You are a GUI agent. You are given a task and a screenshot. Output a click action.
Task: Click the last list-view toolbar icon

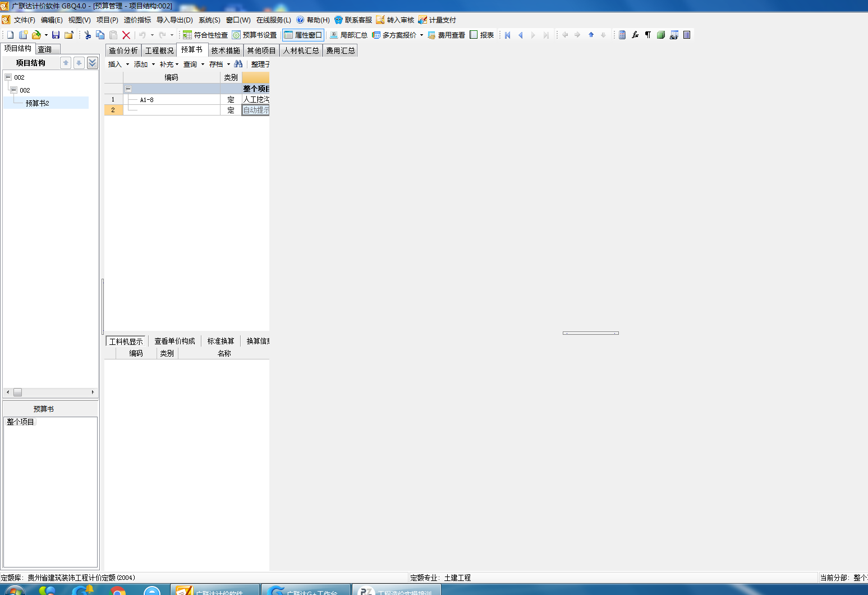click(x=687, y=35)
